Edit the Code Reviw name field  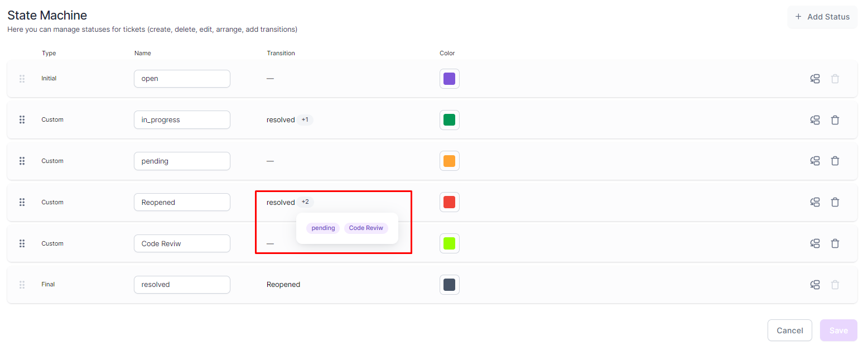[x=182, y=243]
